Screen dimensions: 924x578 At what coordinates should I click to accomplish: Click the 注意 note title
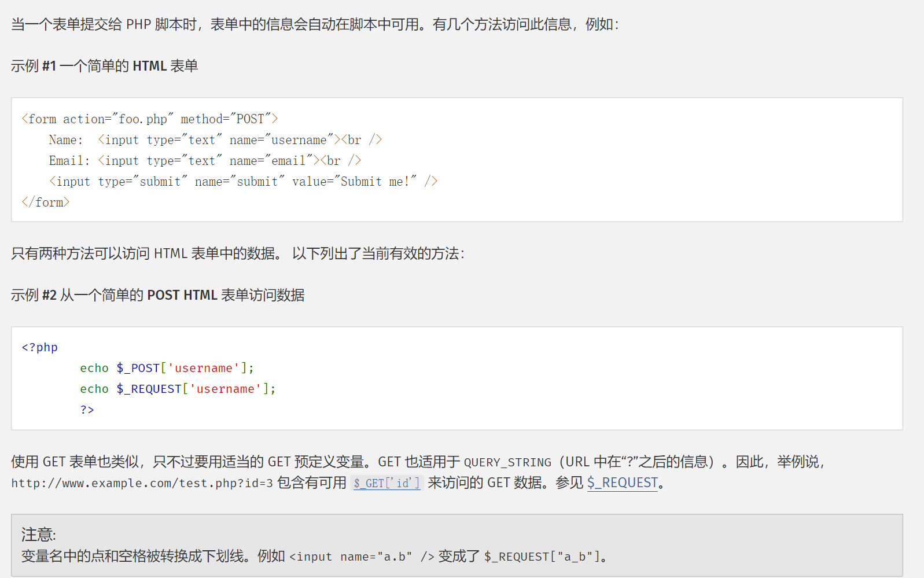tap(38, 534)
